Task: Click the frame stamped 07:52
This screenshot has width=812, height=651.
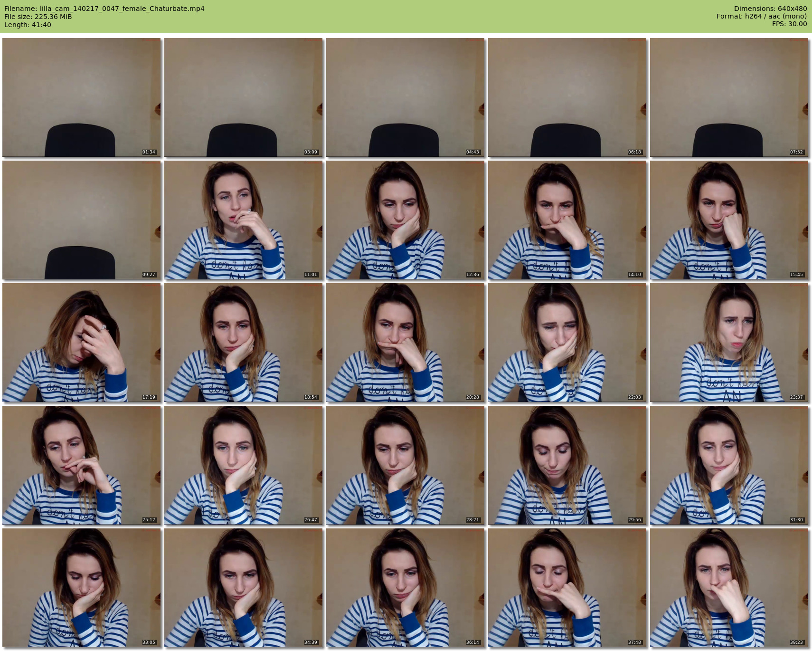Action: (729, 97)
